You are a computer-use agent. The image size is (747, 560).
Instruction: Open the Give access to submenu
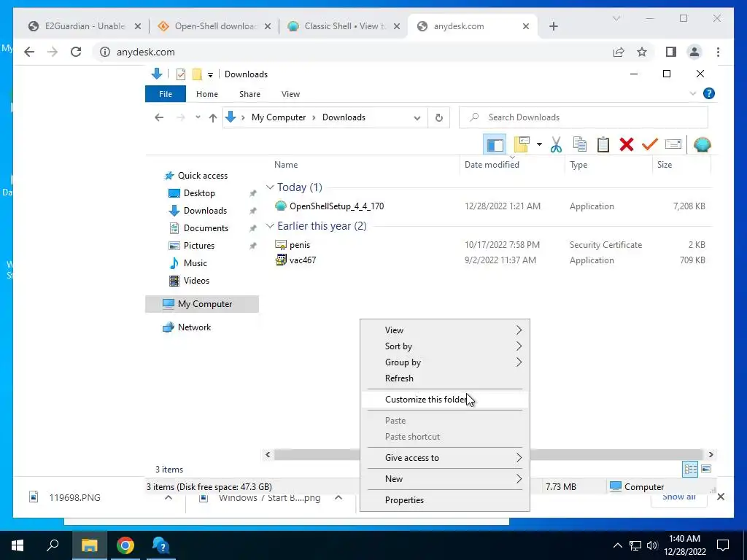tap(445, 458)
